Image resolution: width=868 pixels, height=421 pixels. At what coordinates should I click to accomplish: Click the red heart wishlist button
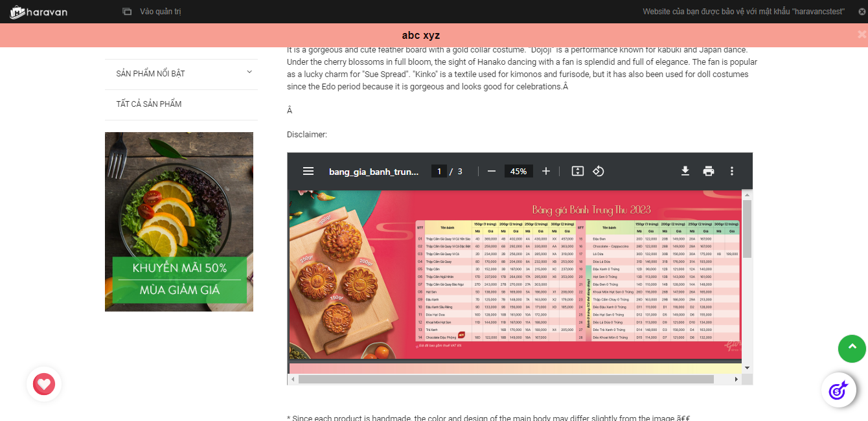point(44,384)
